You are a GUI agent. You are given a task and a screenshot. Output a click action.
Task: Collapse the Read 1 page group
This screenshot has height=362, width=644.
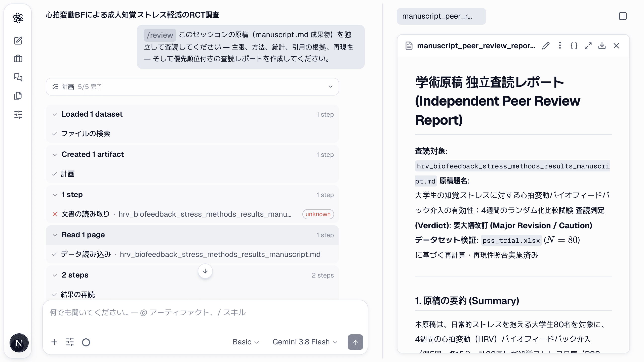click(192, 235)
